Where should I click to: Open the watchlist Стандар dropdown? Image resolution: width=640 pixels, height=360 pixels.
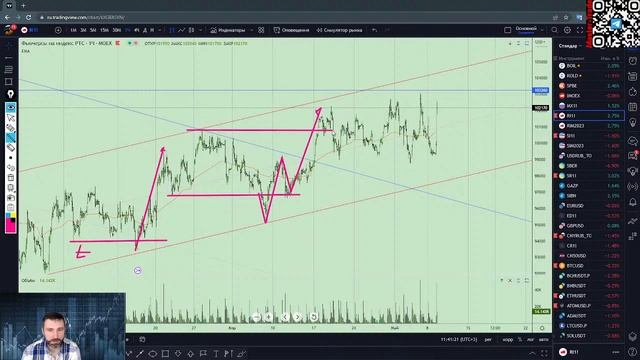click(570, 46)
